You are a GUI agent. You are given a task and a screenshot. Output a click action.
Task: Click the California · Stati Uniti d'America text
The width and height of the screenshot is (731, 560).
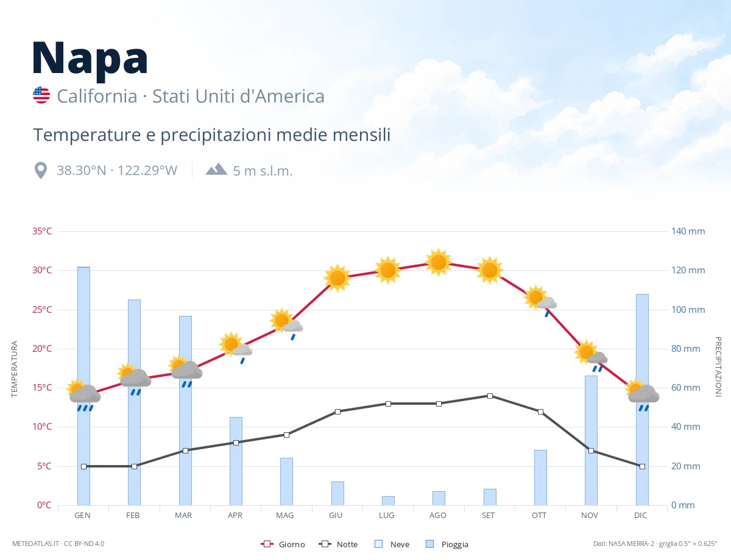pos(191,96)
